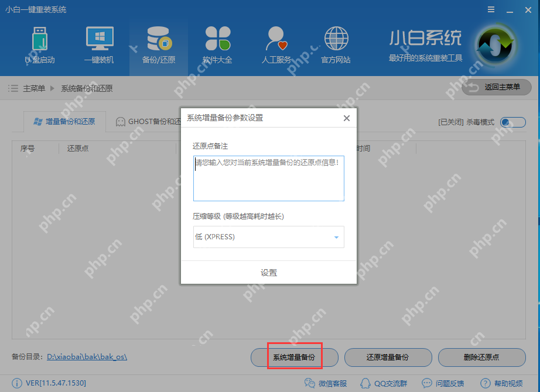
Task: Open the U盘启动 USB boot tool
Action: click(40, 46)
